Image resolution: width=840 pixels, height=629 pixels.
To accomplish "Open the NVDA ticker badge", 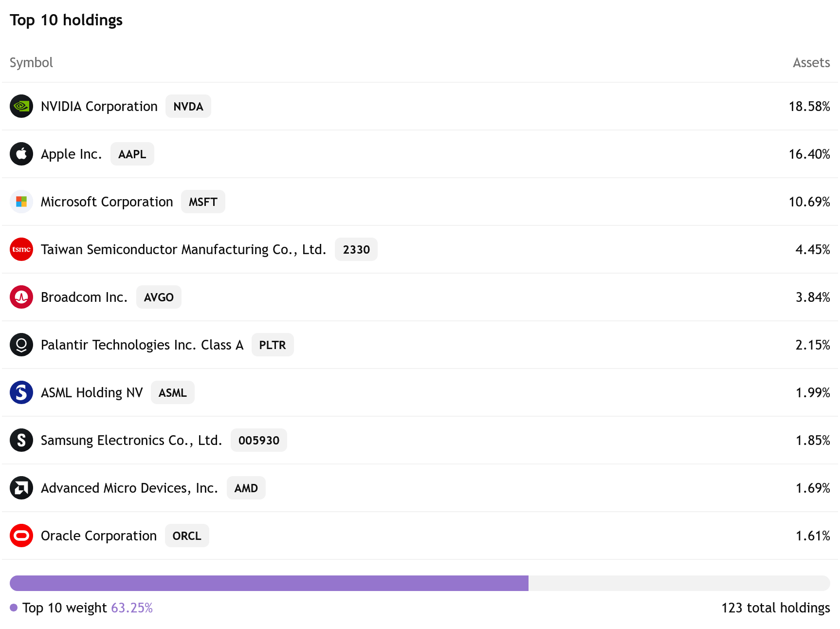I will point(188,106).
